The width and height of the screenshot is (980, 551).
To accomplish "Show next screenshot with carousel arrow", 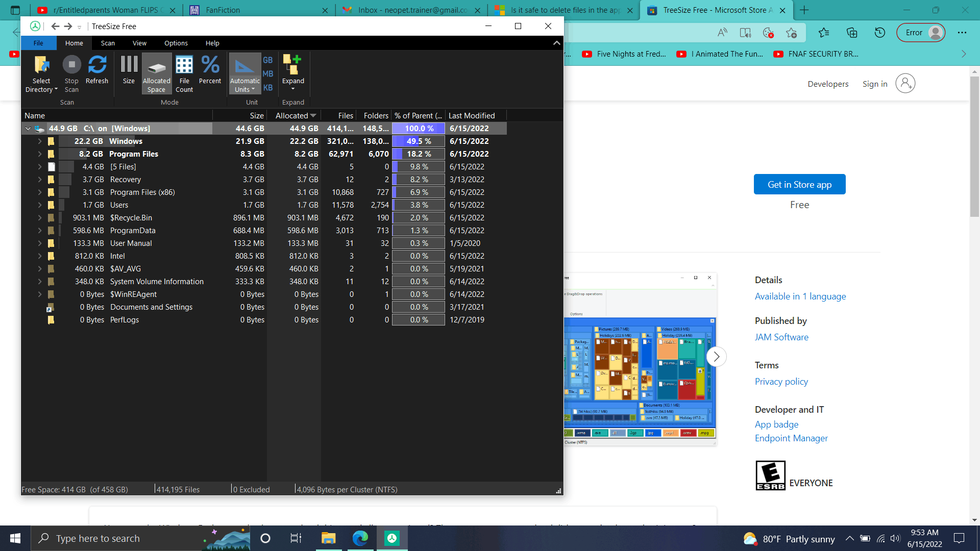I will pos(716,357).
